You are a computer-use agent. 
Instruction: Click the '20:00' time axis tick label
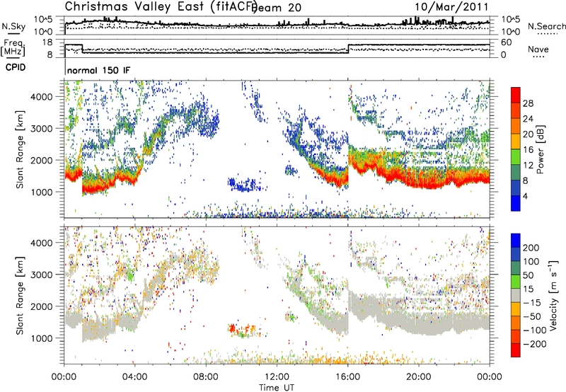pyautogui.click(x=418, y=376)
